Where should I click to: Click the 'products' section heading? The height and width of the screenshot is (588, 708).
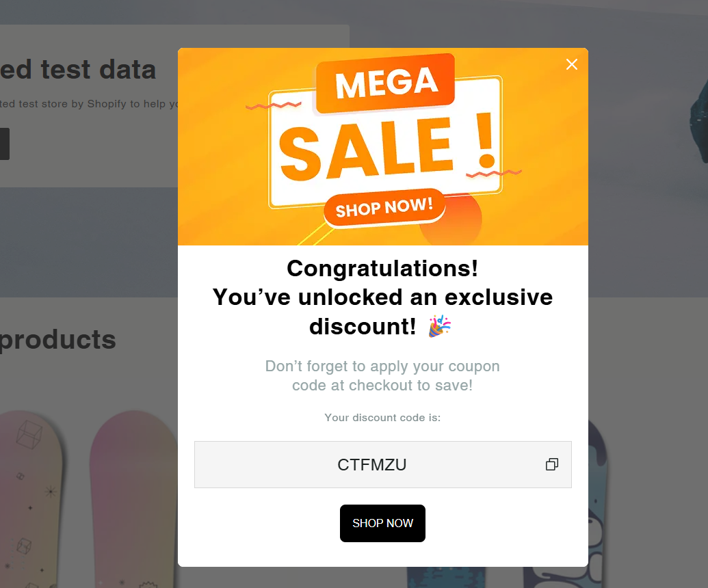(x=57, y=339)
